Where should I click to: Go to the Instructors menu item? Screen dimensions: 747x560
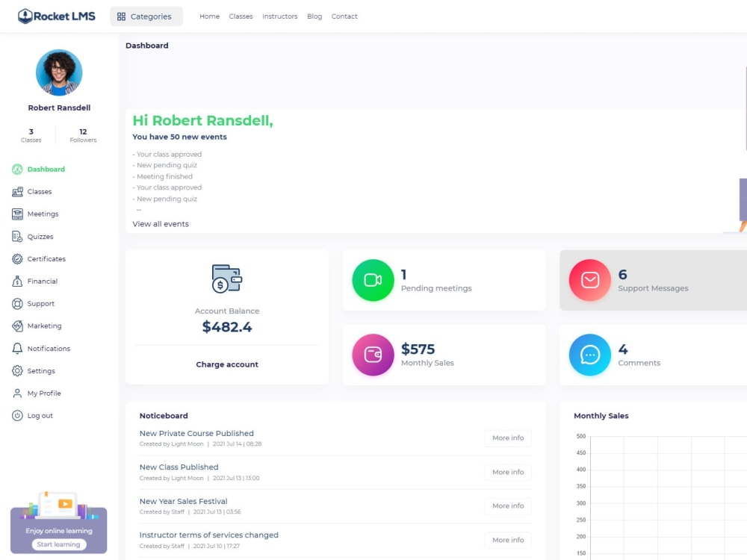pos(279,16)
